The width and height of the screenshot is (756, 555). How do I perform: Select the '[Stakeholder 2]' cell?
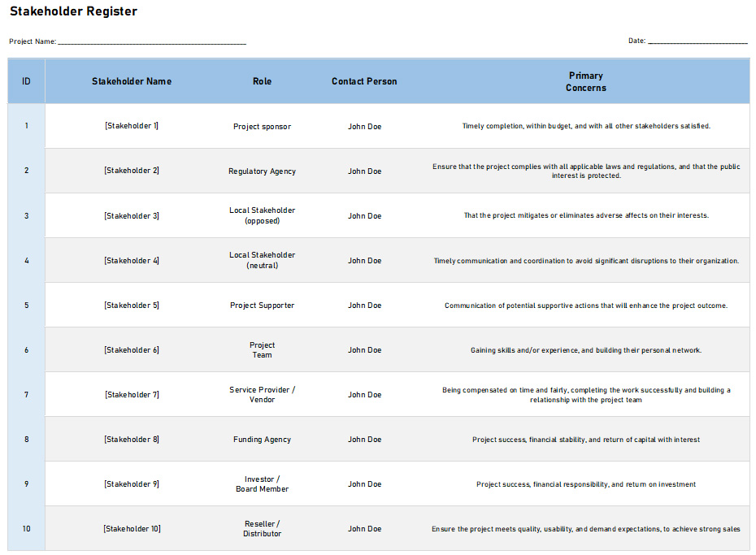[132, 171]
